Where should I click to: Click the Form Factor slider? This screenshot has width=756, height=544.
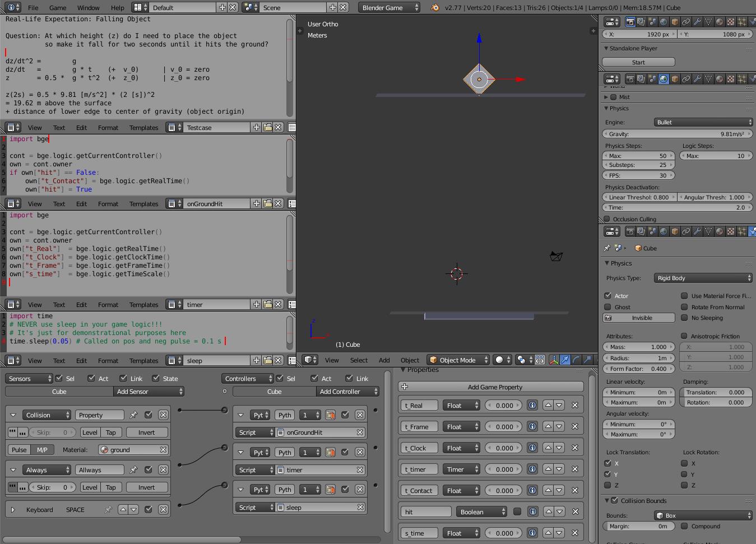point(638,369)
